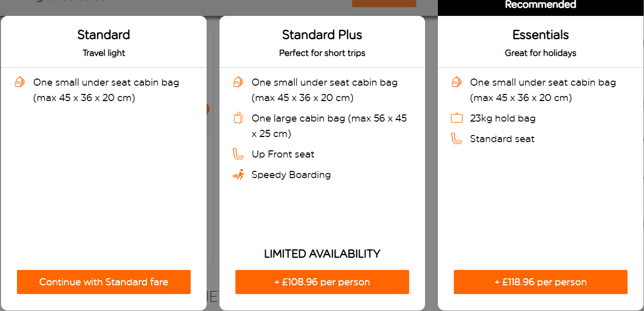The image size is (644, 311).
Task: Select the Essentials fare card header
Action: coord(540,34)
